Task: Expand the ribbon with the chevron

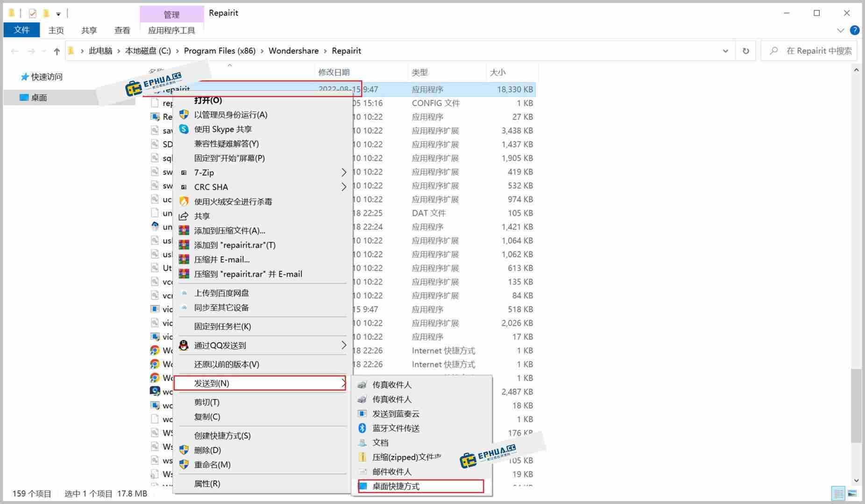Action: (x=841, y=30)
